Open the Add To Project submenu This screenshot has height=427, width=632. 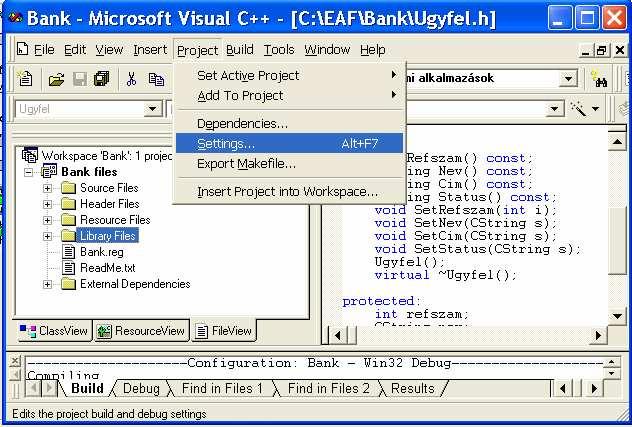(x=289, y=96)
